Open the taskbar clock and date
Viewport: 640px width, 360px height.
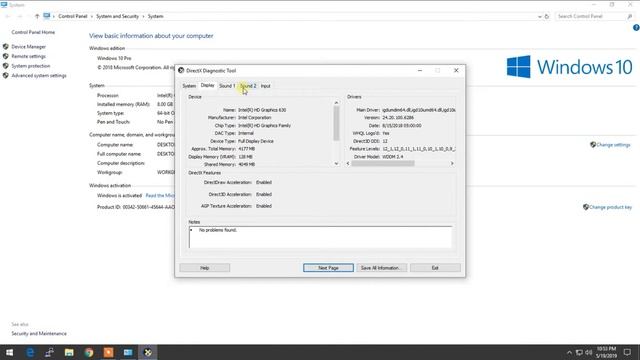point(606,352)
